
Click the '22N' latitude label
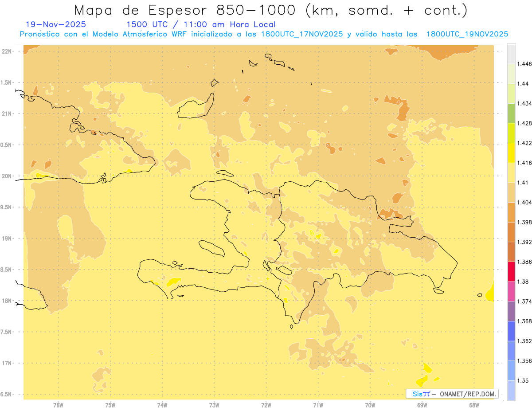[7, 51]
